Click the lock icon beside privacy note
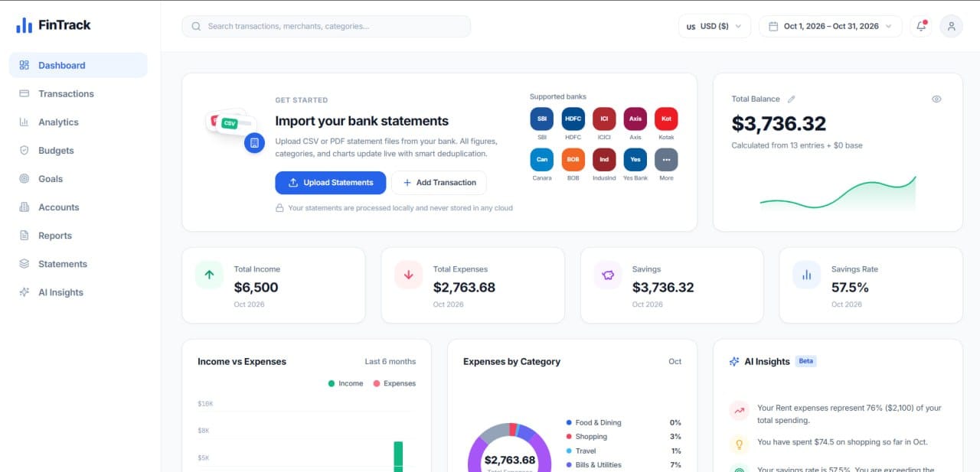980x472 pixels. [x=280, y=208]
